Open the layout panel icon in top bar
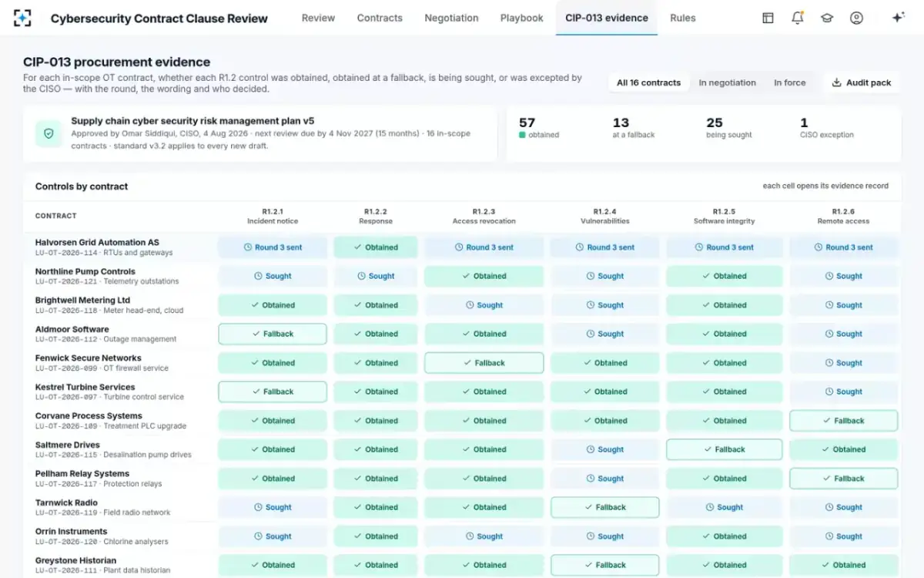The width and height of the screenshot is (924, 578). (768, 18)
